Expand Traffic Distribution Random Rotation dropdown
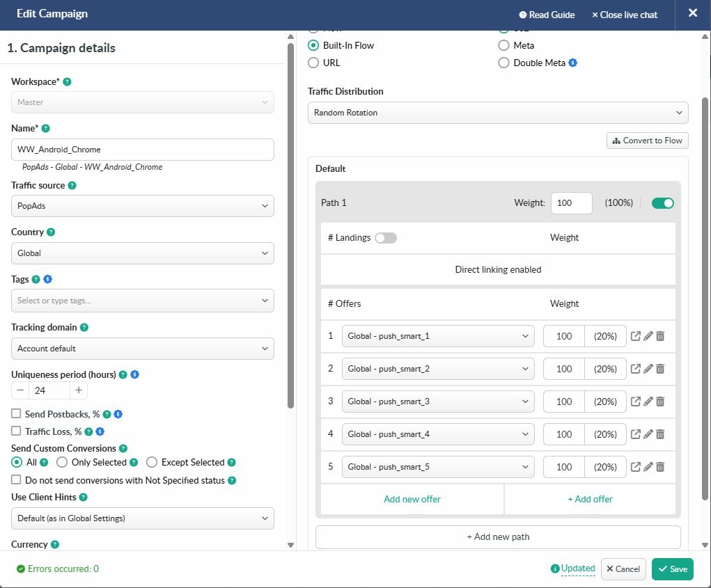Screen dimensions: 711x588 point(498,113)
